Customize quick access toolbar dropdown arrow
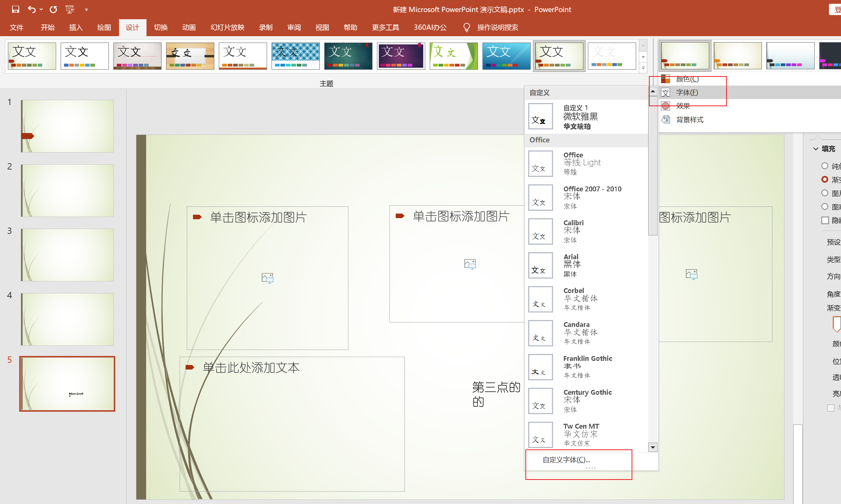 click(x=86, y=9)
